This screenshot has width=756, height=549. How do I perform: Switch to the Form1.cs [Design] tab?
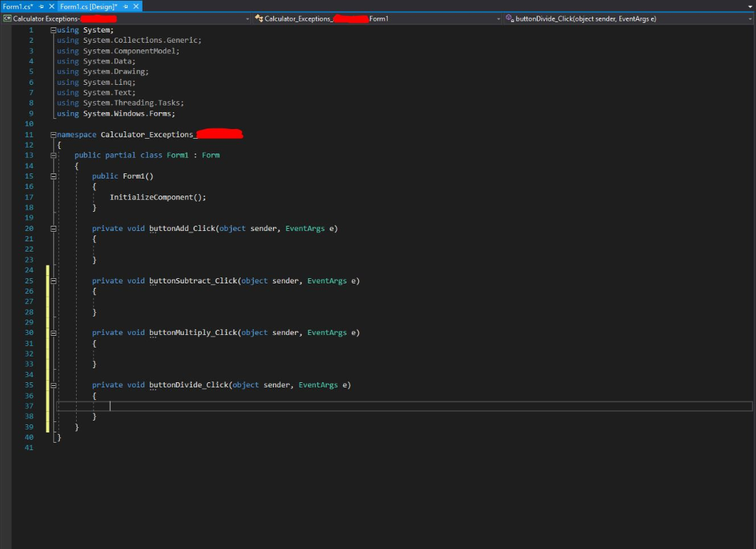pyautogui.click(x=89, y=6)
